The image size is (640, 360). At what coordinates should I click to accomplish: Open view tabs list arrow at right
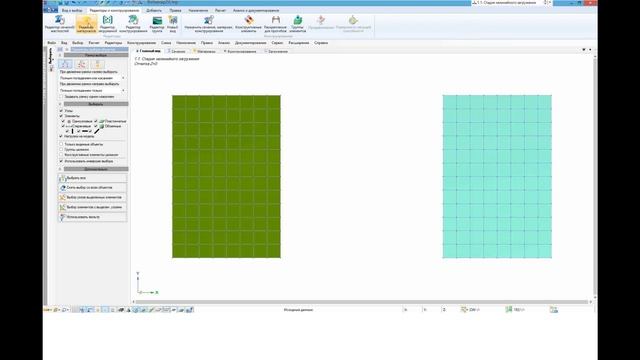pos(584,50)
